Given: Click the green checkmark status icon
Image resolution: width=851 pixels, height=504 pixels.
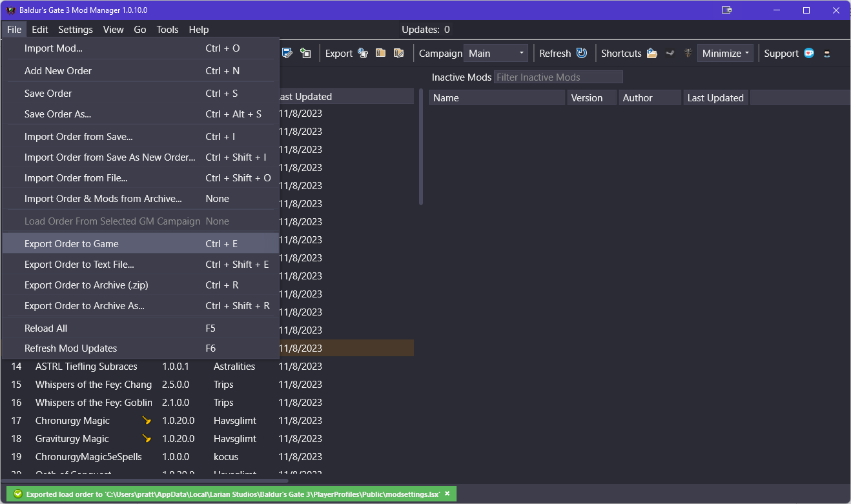Looking at the screenshot, I should coord(17,494).
